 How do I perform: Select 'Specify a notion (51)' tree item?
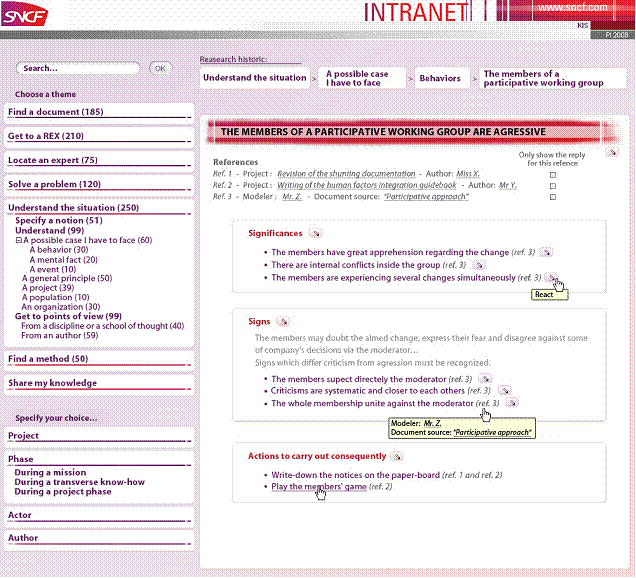coord(59,221)
